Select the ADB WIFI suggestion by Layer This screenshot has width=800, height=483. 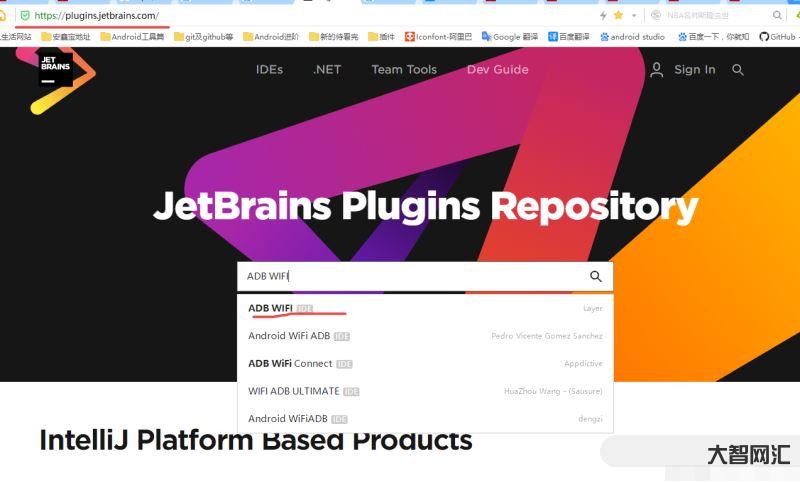pyautogui.click(x=270, y=308)
